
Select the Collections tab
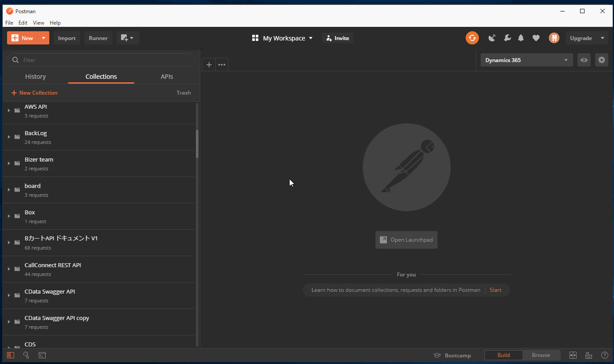point(101,77)
